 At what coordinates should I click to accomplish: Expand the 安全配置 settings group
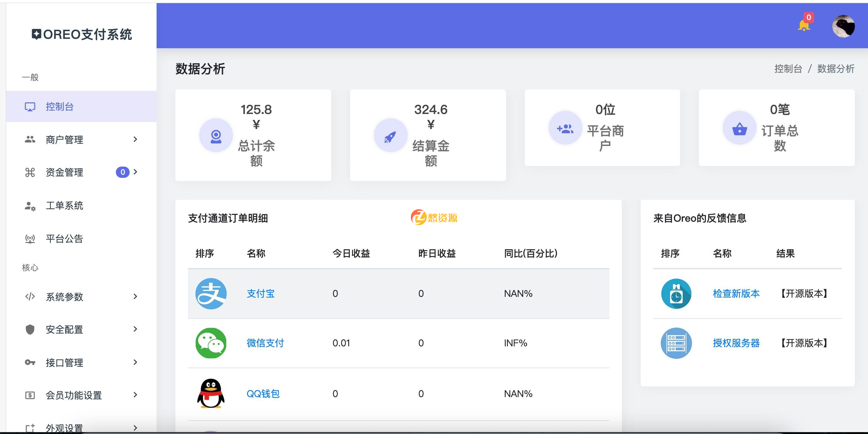65,329
